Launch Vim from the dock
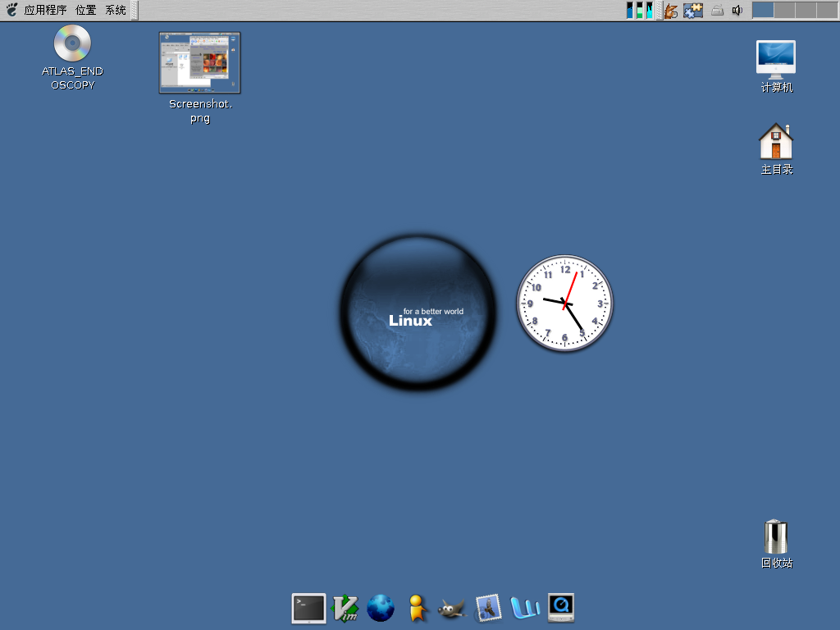840x630 pixels. coord(345,609)
